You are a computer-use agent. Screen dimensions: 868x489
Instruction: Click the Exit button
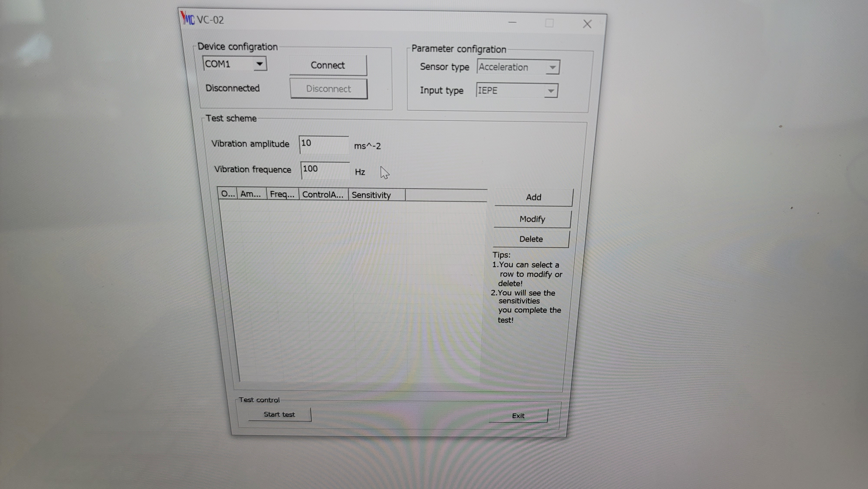point(518,416)
